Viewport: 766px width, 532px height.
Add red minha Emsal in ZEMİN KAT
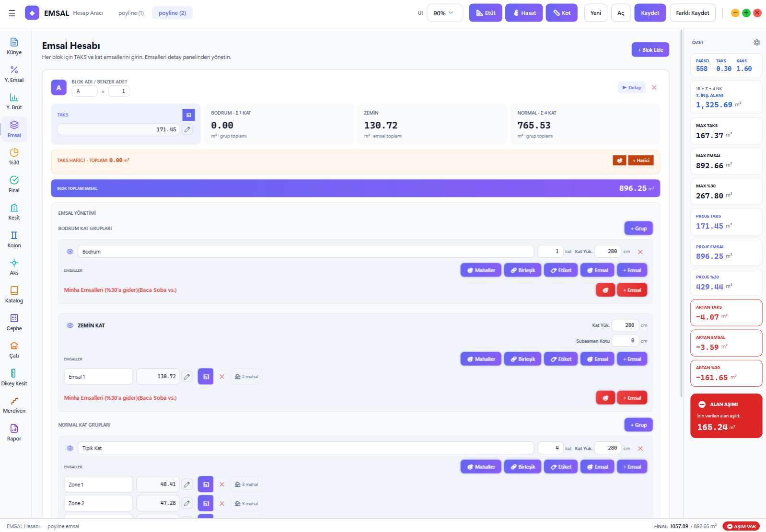[x=632, y=398]
